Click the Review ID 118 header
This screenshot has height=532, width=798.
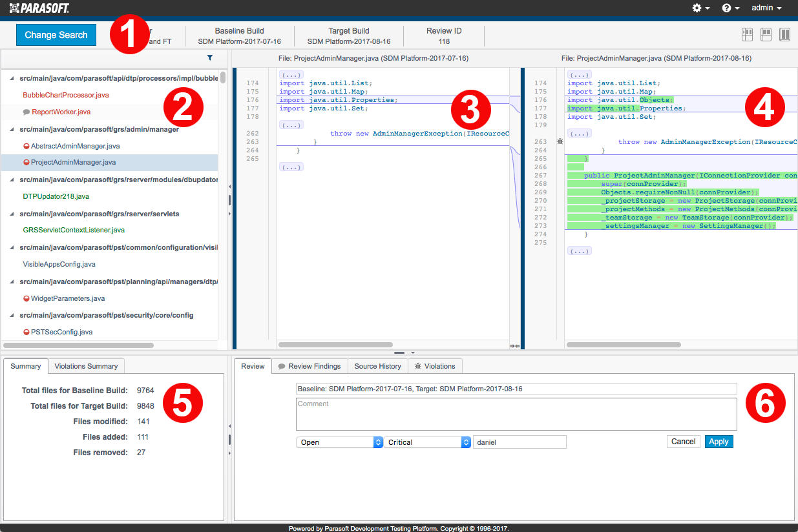click(x=444, y=36)
